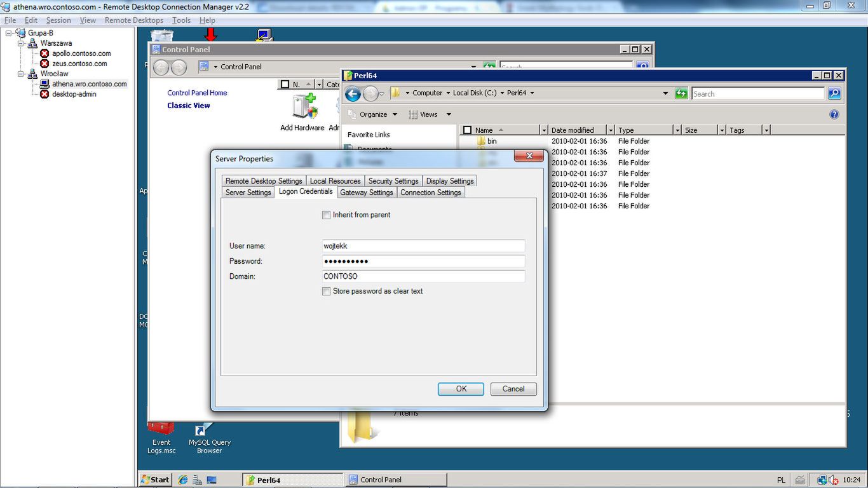Click the Warszawa group icon
Screen dimensions: 868x488
32,43
